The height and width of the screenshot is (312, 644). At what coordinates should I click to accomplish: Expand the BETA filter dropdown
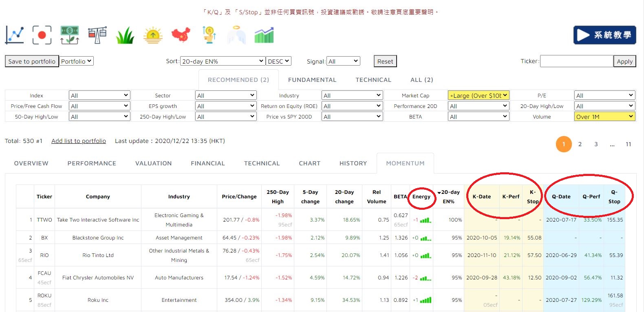pos(479,116)
